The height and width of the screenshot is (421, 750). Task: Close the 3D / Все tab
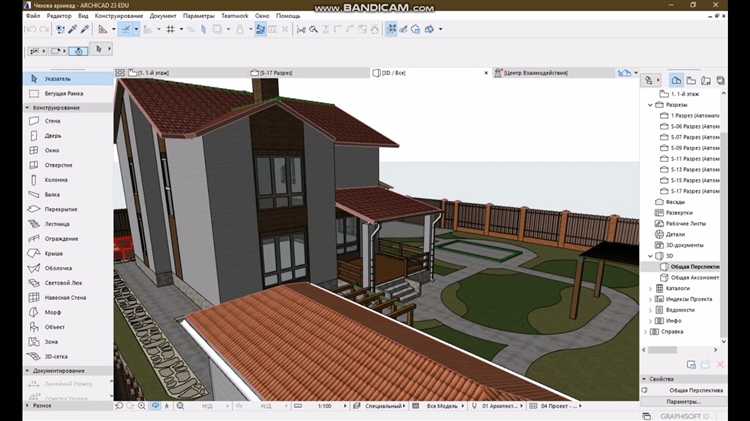pos(486,73)
